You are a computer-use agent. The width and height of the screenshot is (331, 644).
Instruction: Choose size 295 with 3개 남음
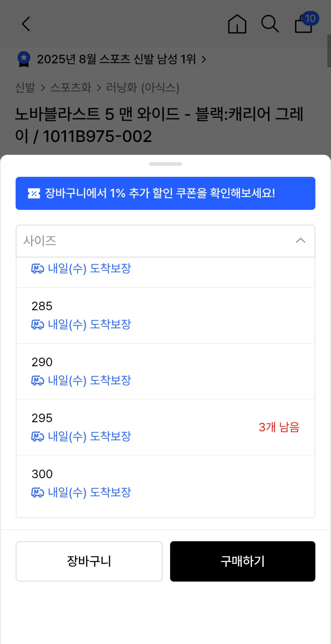coord(165,427)
